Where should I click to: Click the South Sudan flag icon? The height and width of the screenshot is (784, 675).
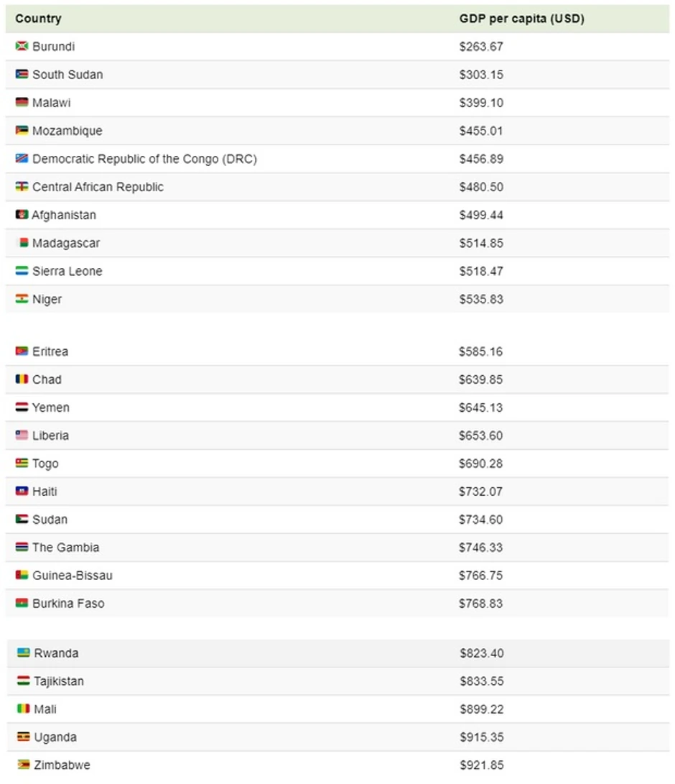click(x=22, y=75)
